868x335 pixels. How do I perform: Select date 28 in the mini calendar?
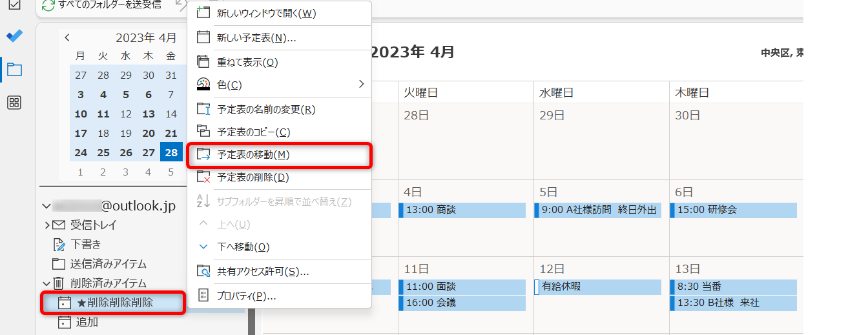click(x=171, y=153)
